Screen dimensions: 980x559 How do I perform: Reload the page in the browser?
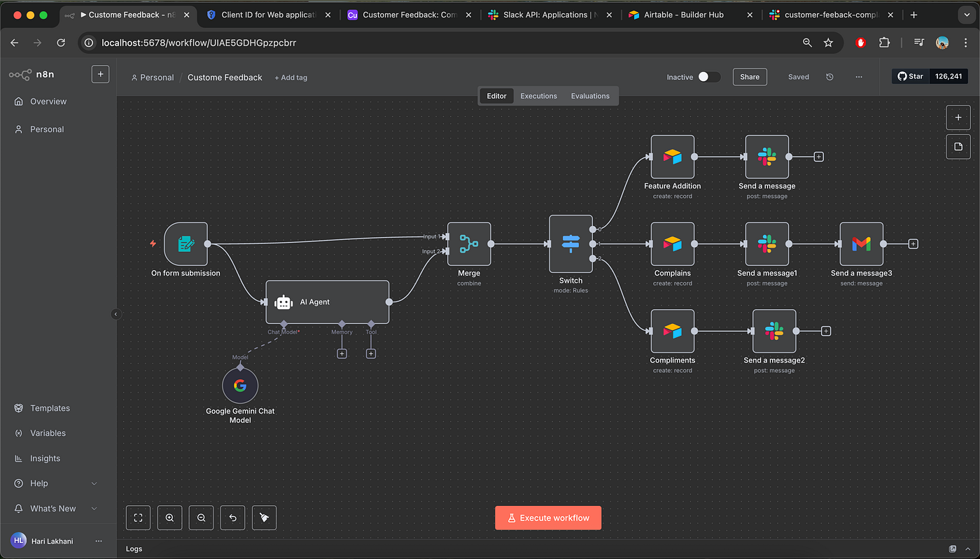point(61,43)
